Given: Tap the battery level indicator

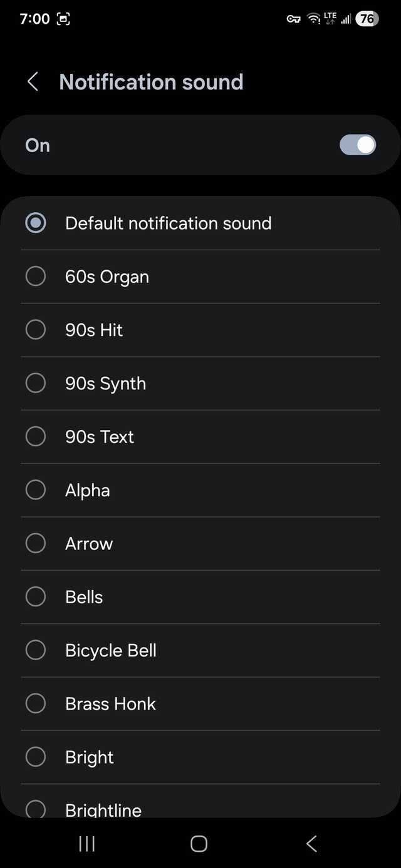Looking at the screenshot, I should tap(367, 19).
